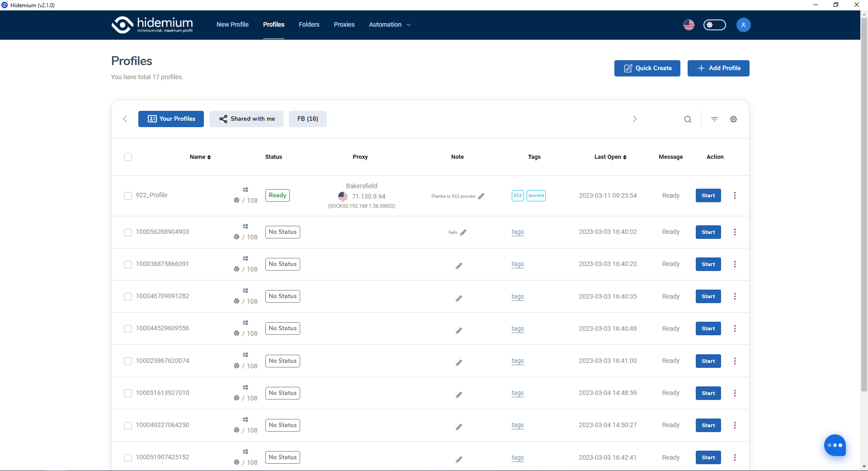
Task: Edit note pencil for profile 100046709091282
Action: (459, 298)
